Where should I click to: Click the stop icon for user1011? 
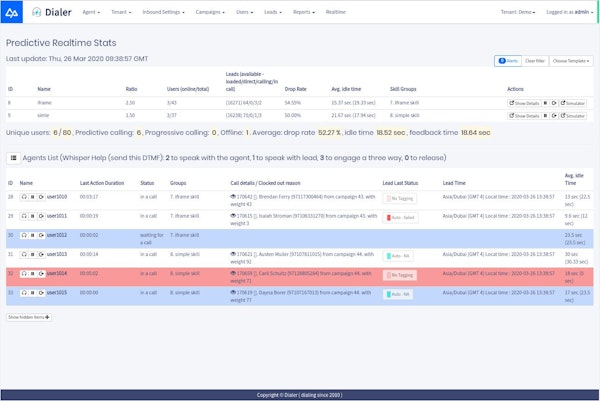coord(33,216)
